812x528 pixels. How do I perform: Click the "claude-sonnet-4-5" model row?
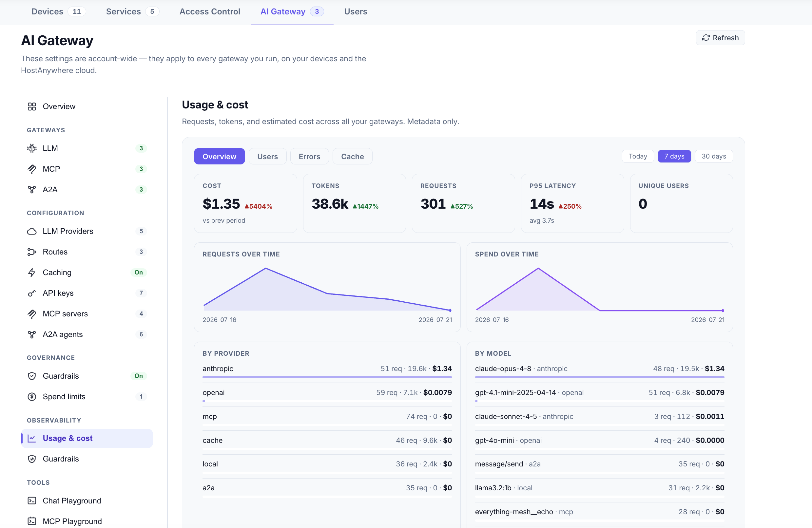point(599,419)
